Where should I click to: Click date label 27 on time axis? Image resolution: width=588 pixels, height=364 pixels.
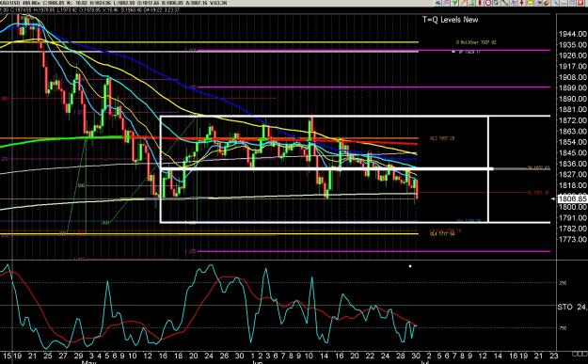click(x=63, y=356)
